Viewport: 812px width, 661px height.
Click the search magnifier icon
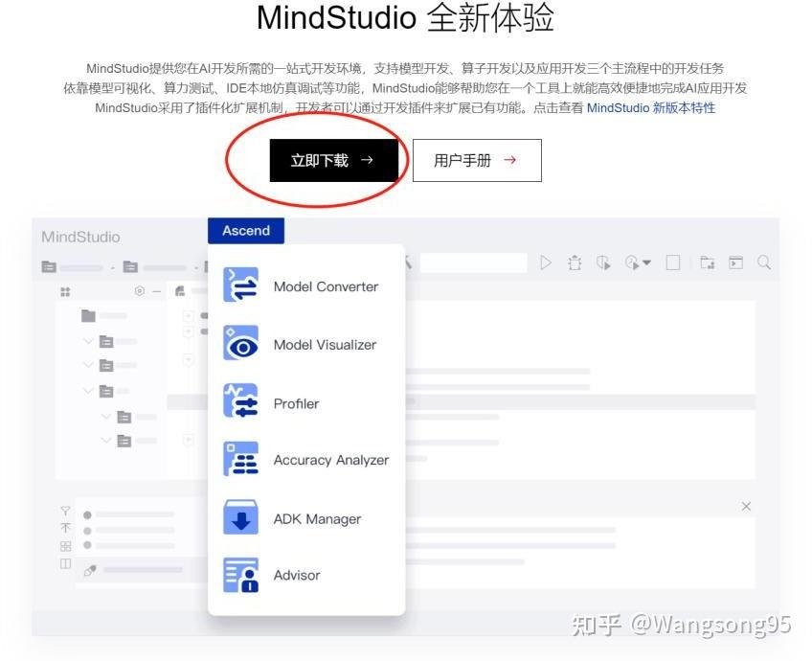(x=764, y=262)
